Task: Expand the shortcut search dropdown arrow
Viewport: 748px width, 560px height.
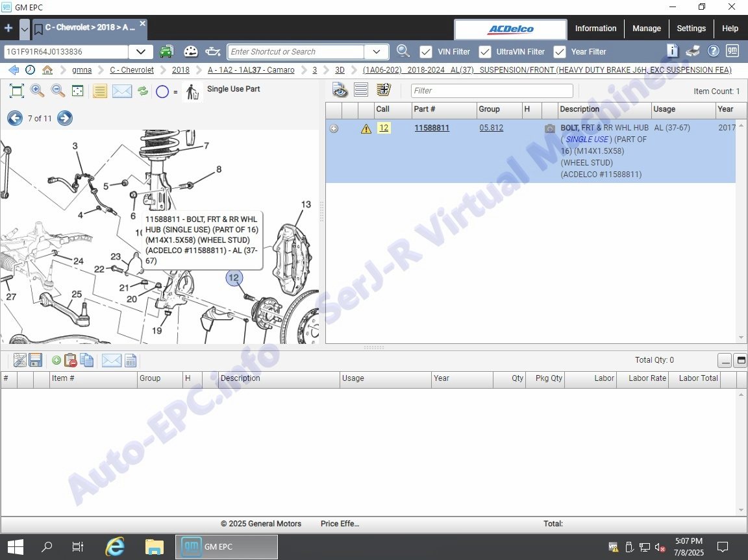Action: click(377, 51)
